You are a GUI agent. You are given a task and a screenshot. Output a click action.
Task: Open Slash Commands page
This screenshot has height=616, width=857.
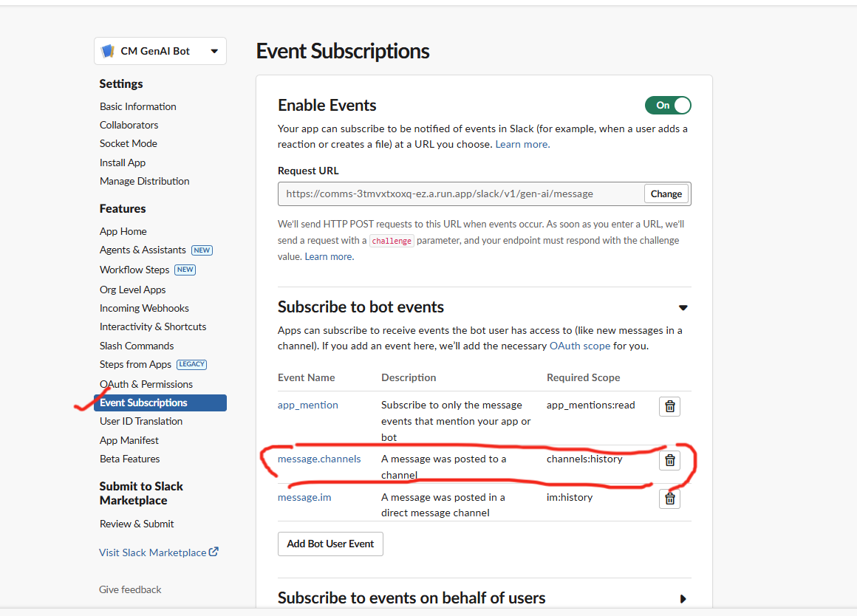point(137,346)
